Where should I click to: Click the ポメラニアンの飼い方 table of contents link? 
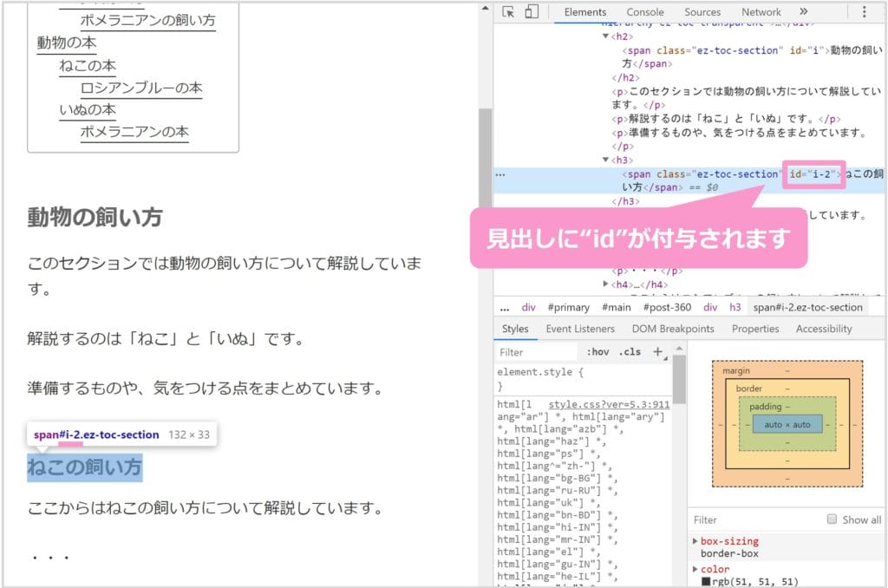[x=147, y=21]
